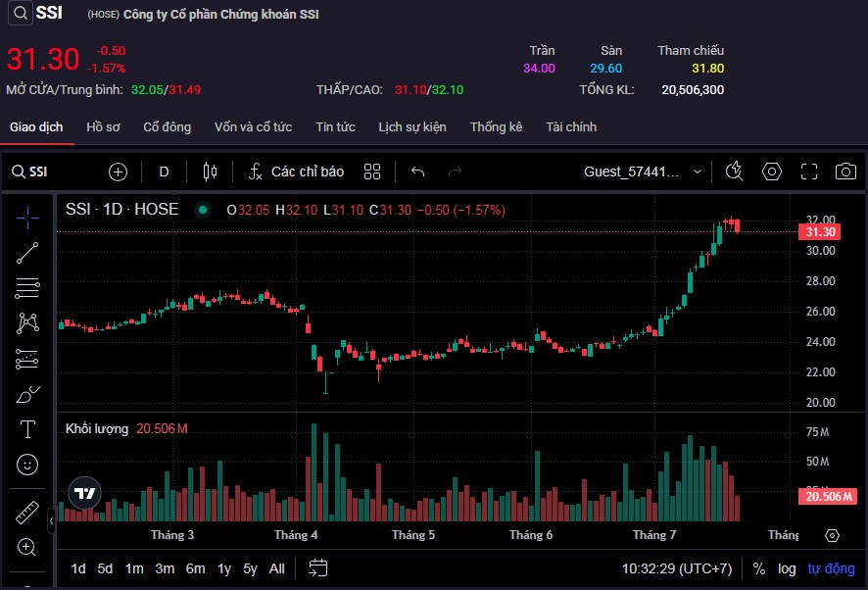Open the emoji sticker tool
The image size is (868, 590).
click(27, 464)
